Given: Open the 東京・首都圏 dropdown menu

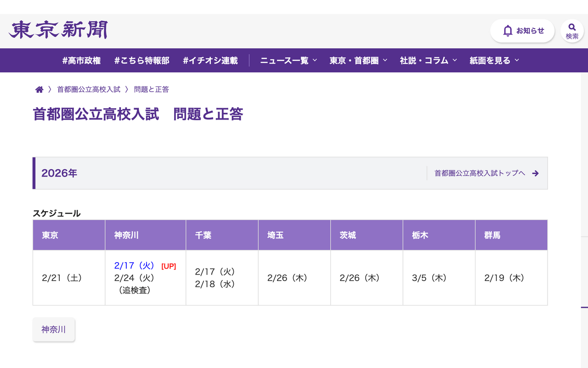Looking at the screenshot, I should pos(358,60).
